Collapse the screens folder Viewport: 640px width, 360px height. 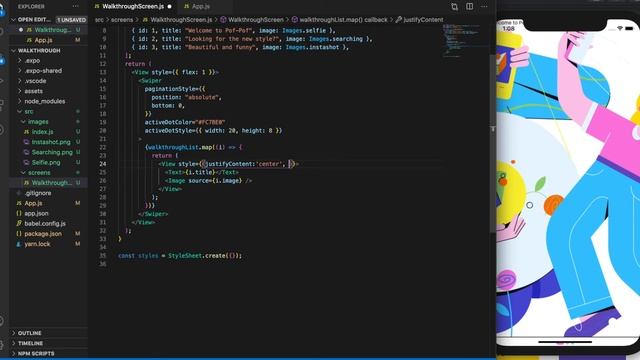point(39,173)
